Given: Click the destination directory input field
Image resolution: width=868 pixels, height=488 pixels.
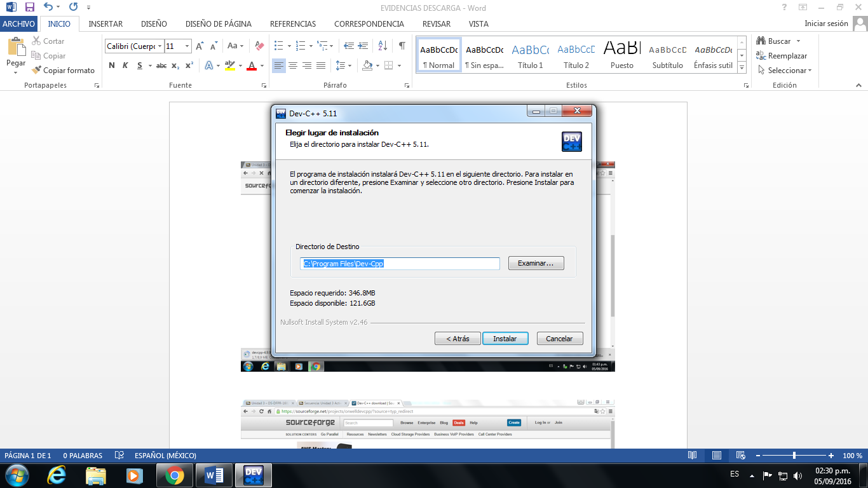Looking at the screenshot, I should pos(400,264).
